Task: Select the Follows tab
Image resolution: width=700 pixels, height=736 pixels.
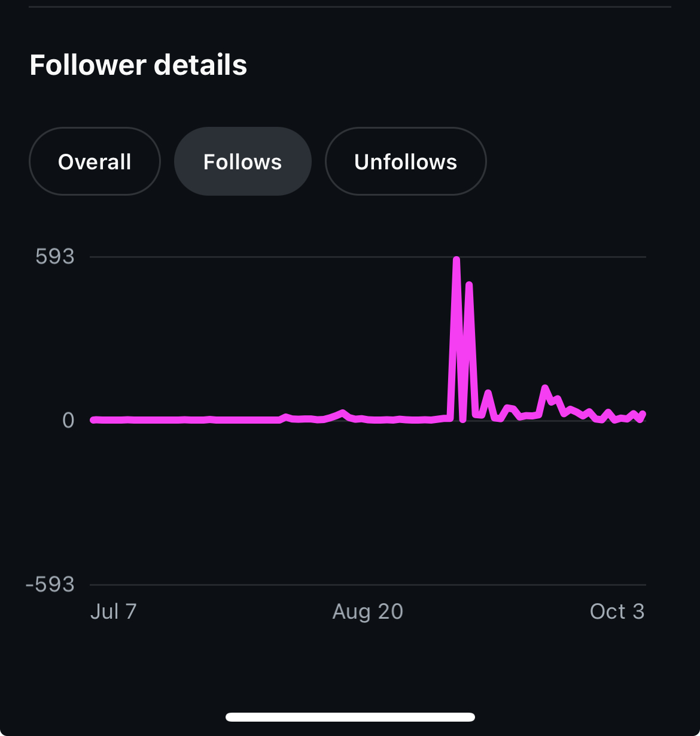Action: pyautogui.click(x=242, y=162)
